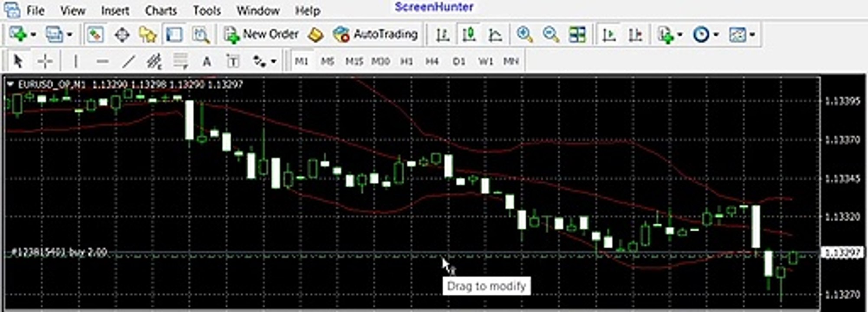Toggle the Market Watch window
Image resolution: width=868 pixels, height=312 pixels.
95,34
